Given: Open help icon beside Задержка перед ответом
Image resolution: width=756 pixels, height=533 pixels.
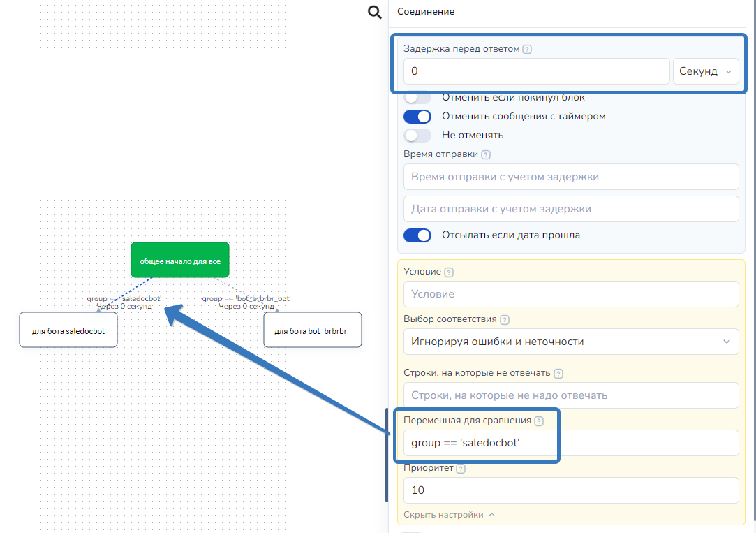Looking at the screenshot, I should 527,49.
